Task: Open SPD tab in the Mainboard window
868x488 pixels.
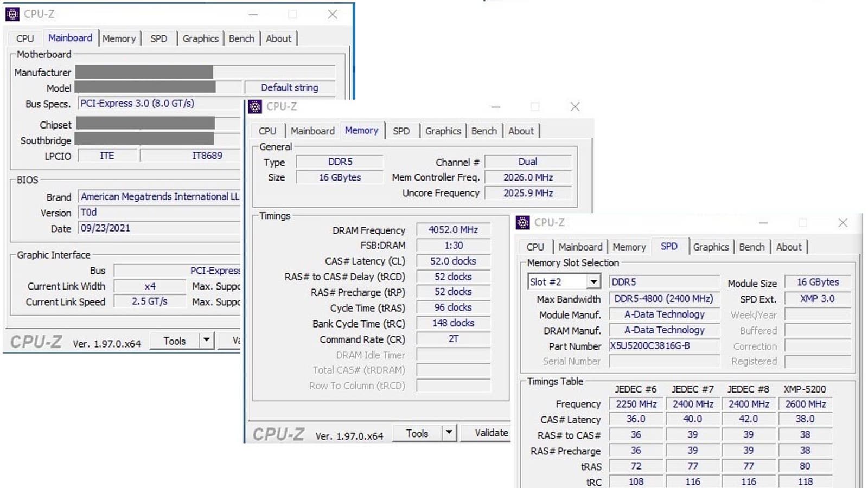Action: (x=159, y=38)
